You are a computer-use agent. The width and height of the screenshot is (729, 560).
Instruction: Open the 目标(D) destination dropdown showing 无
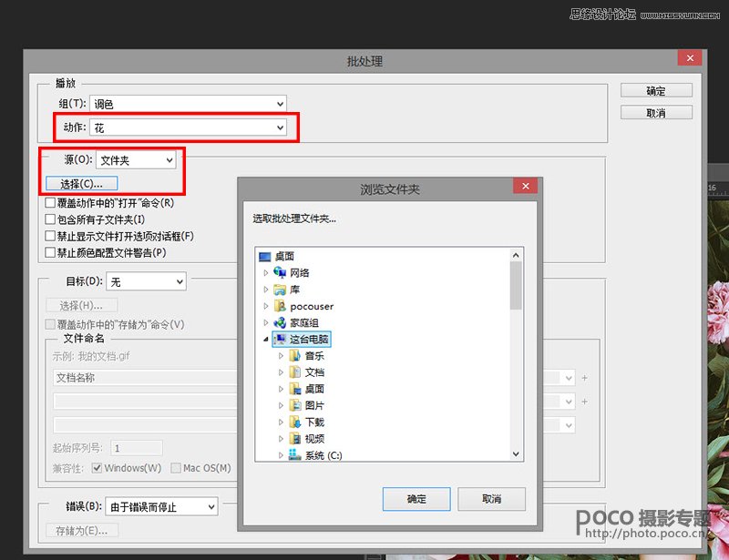[147, 281]
